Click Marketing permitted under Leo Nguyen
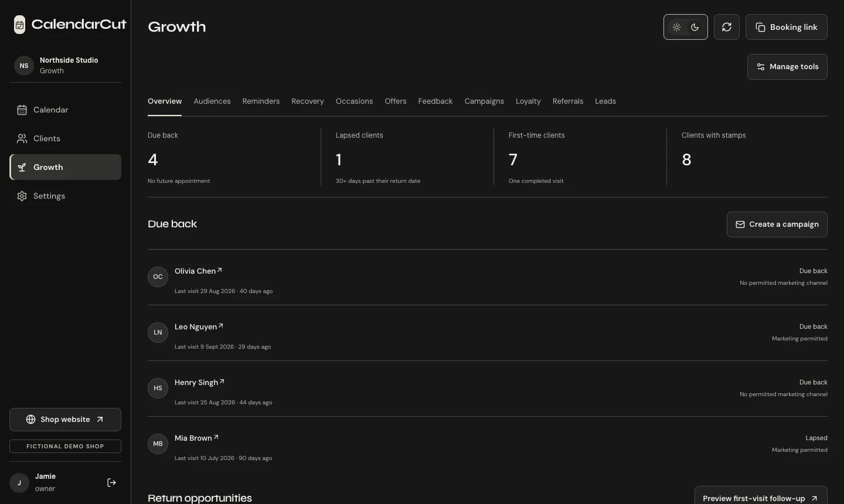Screen dimensions: 844x504 [x=799, y=339]
